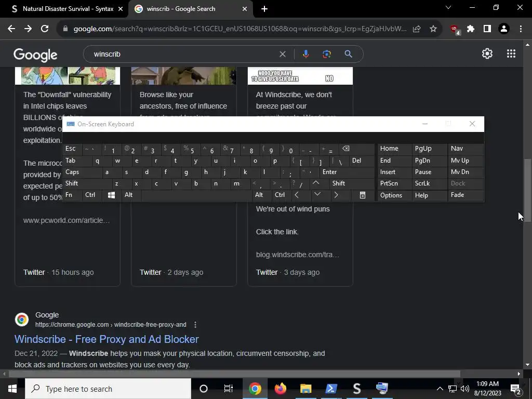Open the Chrome profile avatar

pyautogui.click(x=504, y=29)
